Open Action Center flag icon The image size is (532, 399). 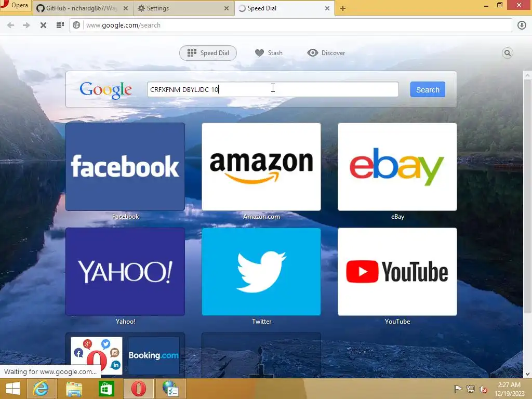pyautogui.click(x=458, y=389)
